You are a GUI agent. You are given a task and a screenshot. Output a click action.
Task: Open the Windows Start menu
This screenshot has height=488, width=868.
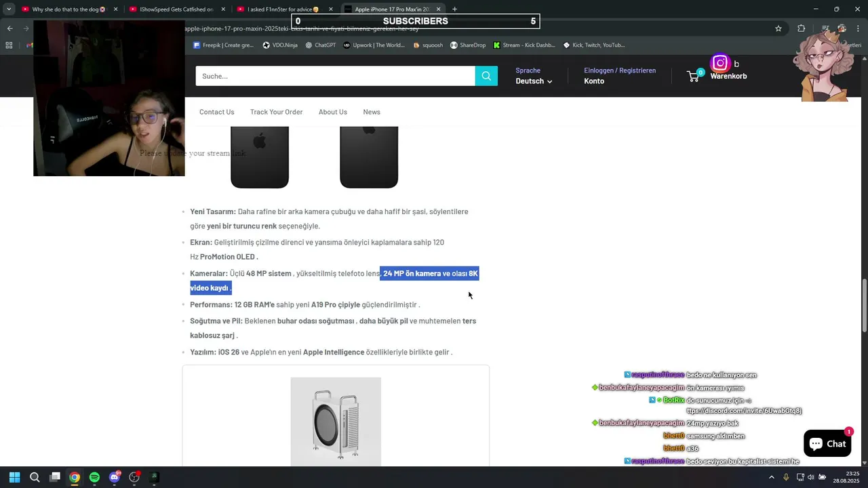tap(14, 477)
